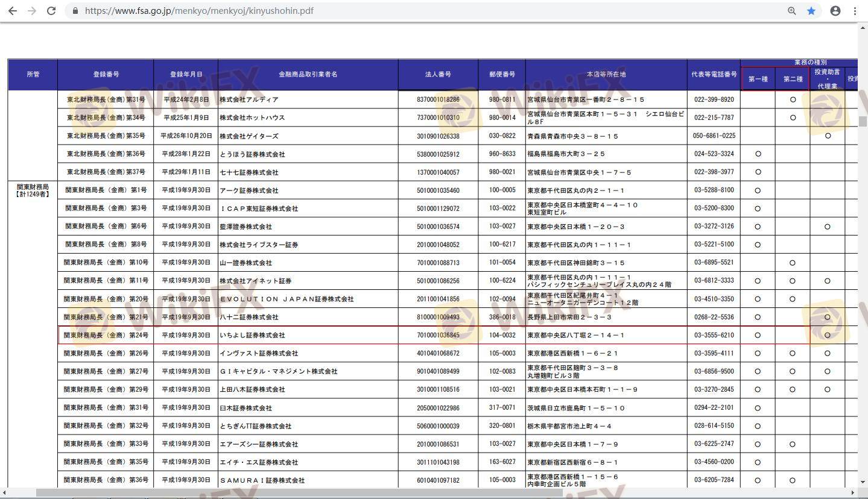View site security lock info

coord(75,11)
